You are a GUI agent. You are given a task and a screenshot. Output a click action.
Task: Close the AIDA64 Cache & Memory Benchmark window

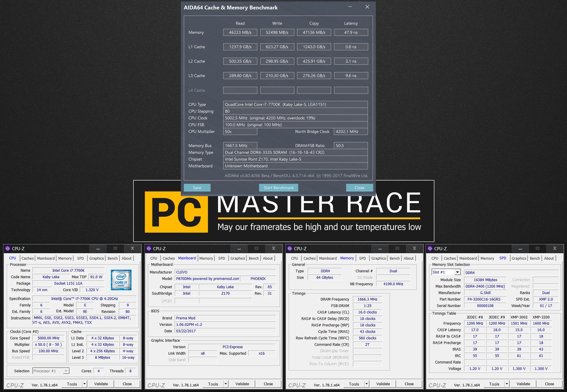pos(367,7)
